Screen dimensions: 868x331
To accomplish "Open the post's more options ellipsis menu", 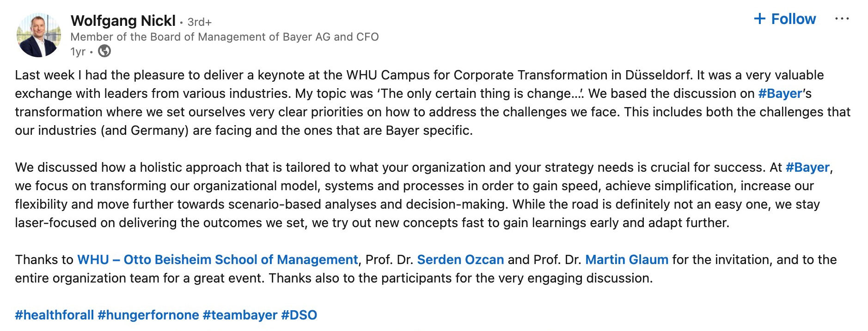I will click(x=842, y=19).
